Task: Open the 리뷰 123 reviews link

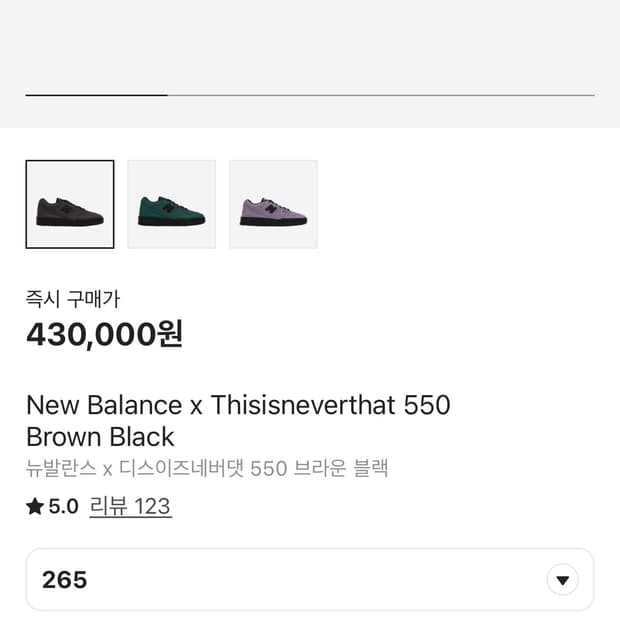Action: tap(130, 507)
